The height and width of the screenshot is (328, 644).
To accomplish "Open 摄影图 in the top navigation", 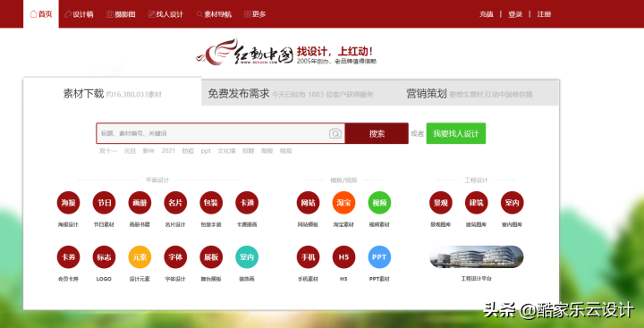I will tap(121, 14).
